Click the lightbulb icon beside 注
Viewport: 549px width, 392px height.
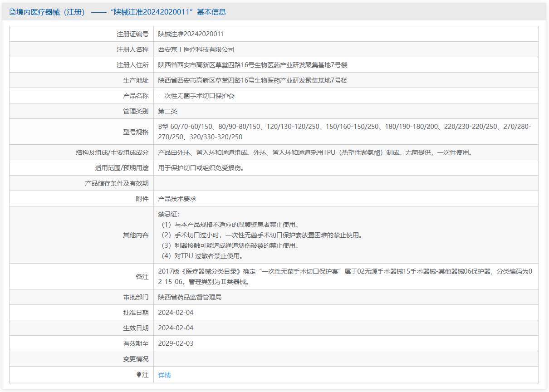[x=139, y=375]
